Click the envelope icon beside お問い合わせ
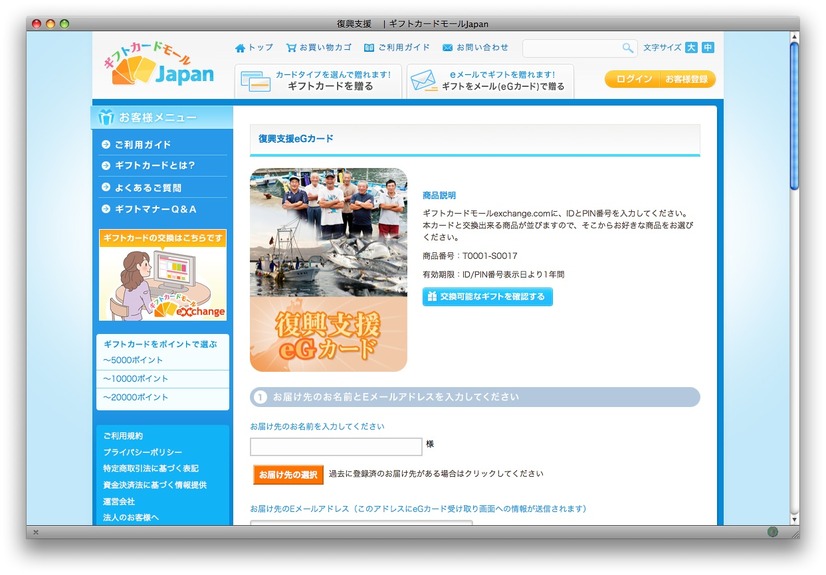 point(447,48)
